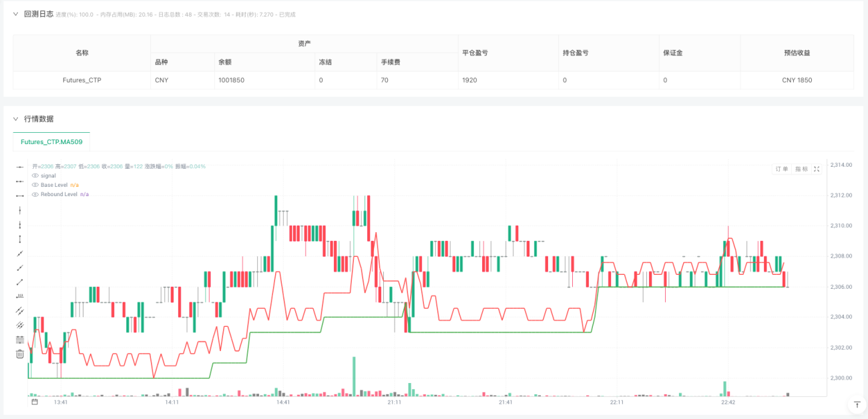This screenshot has width=868, height=419.
Task: Select the Fibonacci retracement lines tool
Action: coord(19,340)
